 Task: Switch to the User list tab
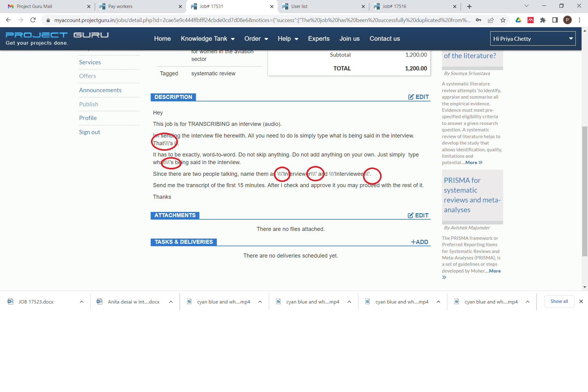323,6
